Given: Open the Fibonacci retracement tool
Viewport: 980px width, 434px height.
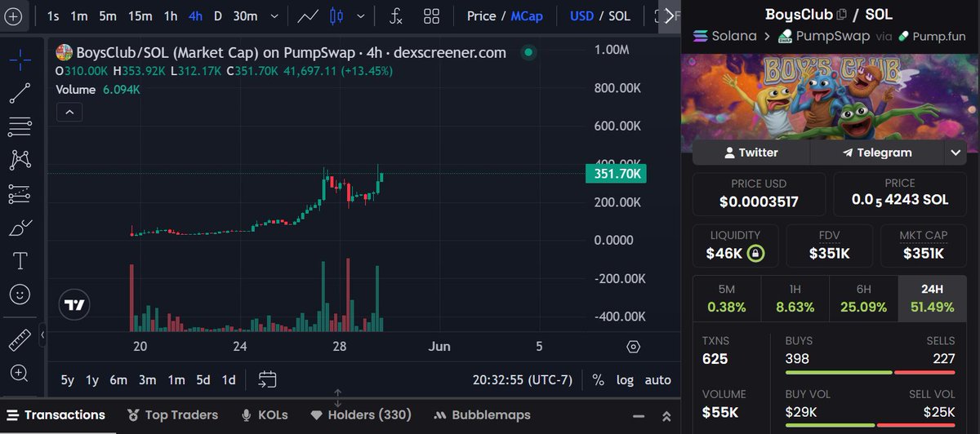Looking at the screenshot, I should tap(20, 126).
